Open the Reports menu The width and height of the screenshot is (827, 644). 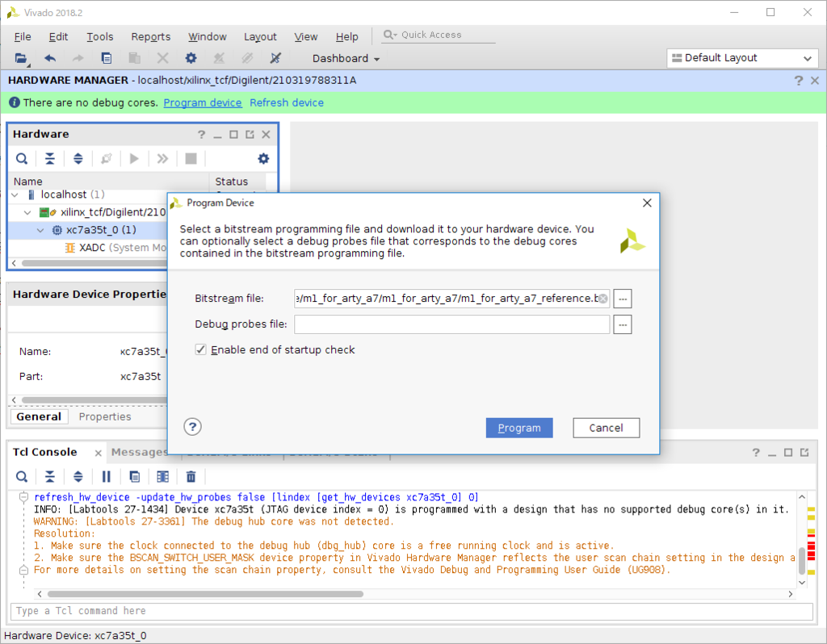point(151,37)
